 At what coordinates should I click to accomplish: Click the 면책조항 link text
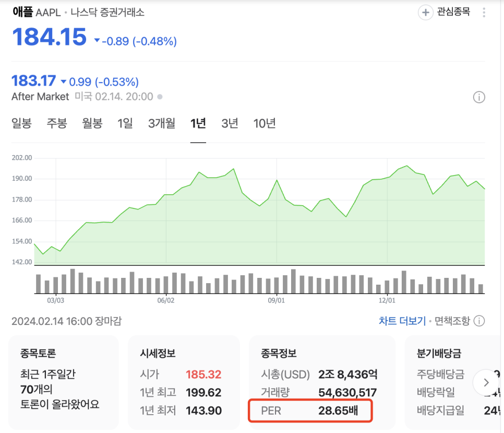452,321
